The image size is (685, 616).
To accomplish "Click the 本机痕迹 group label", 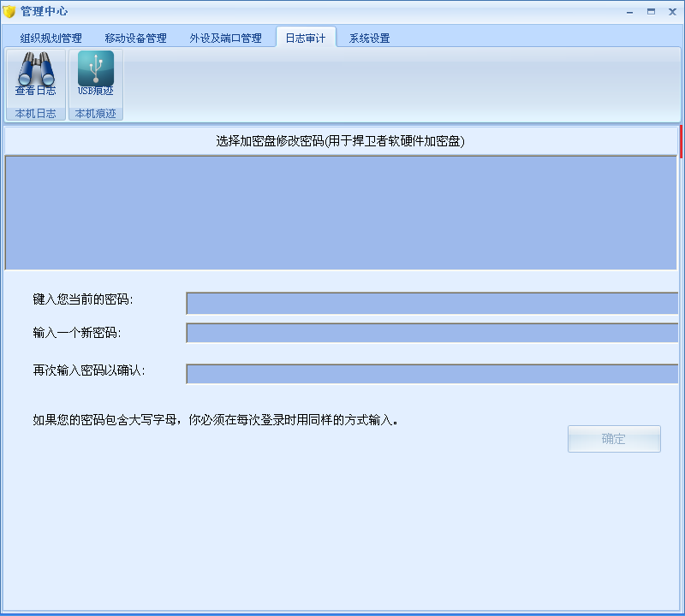I will tap(95, 112).
